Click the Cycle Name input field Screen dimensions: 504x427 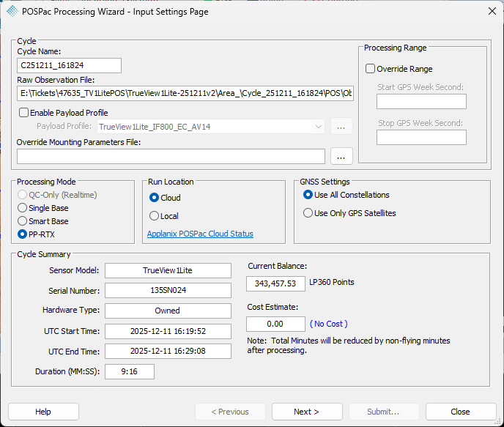coord(69,65)
